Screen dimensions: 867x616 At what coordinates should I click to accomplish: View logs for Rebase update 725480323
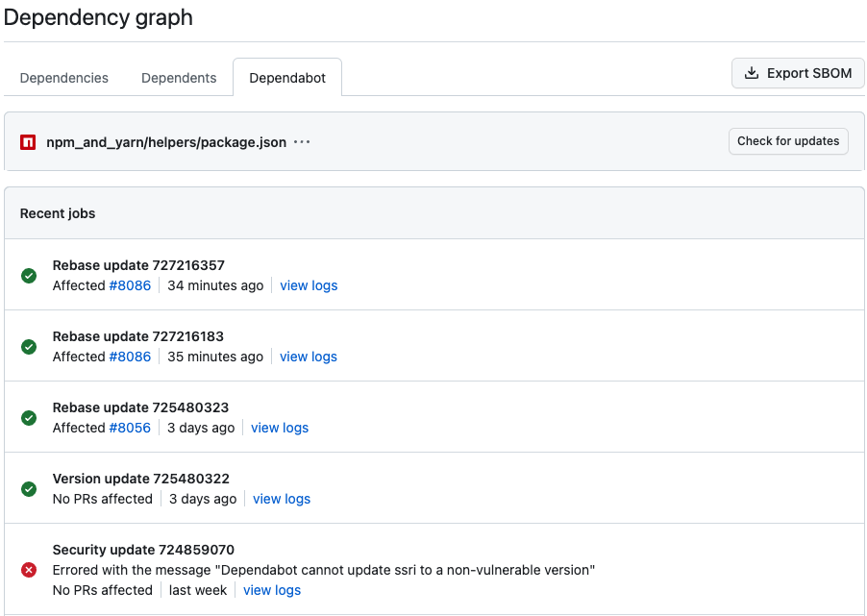coord(280,428)
